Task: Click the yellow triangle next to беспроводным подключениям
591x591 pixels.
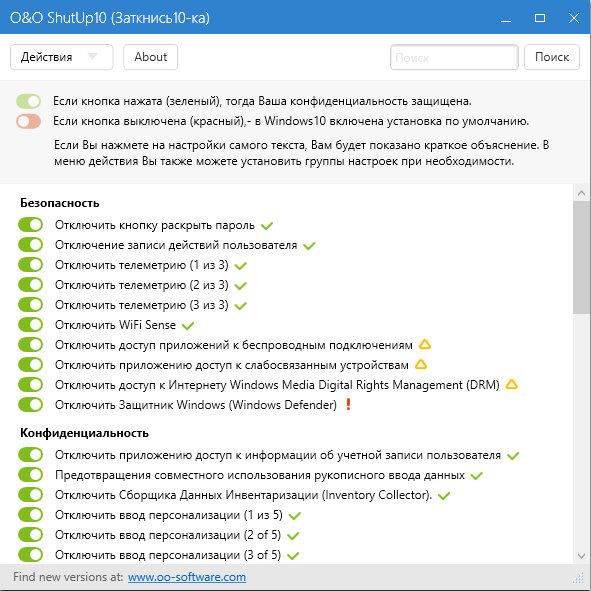Action: (x=425, y=344)
